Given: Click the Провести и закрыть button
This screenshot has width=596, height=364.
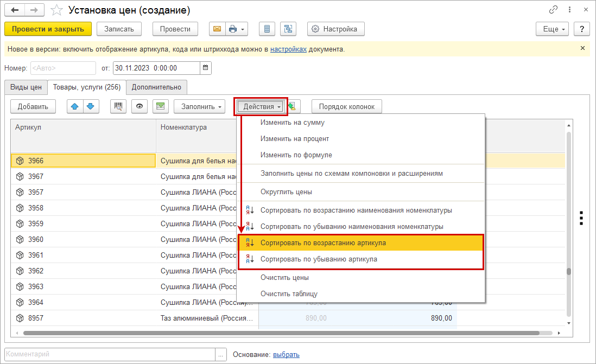Looking at the screenshot, I should (x=48, y=29).
